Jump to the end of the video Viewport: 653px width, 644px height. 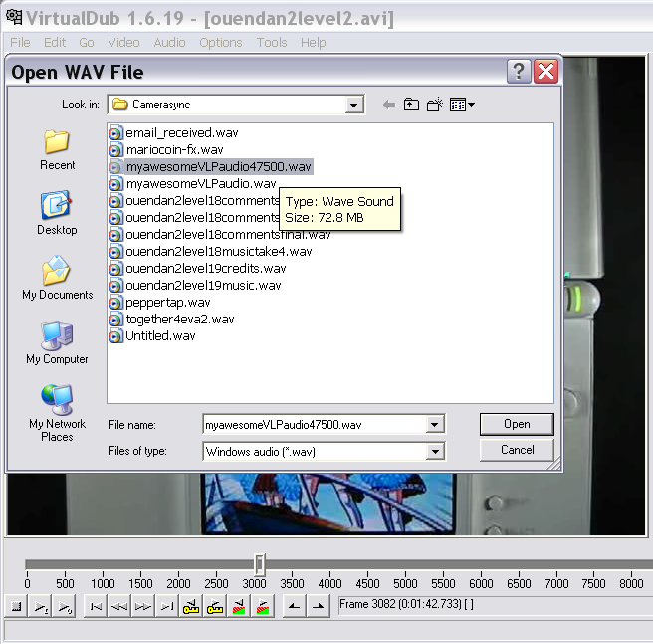coord(167,606)
